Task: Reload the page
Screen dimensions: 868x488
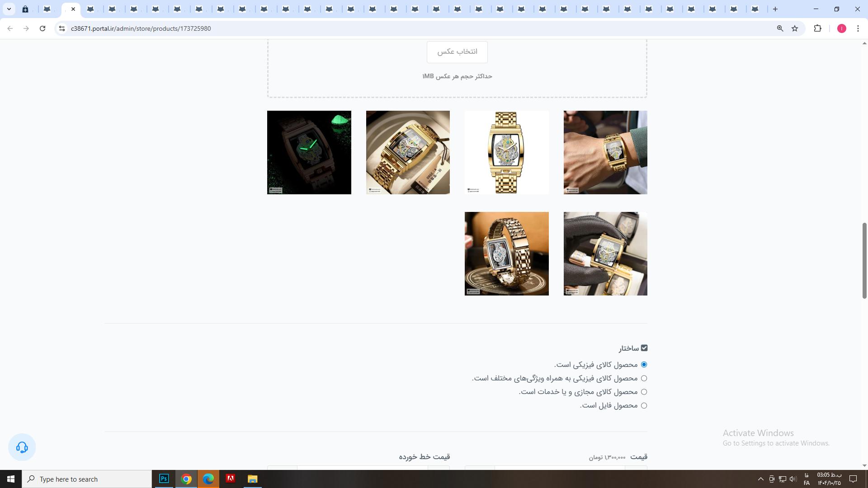Action: (42, 28)
